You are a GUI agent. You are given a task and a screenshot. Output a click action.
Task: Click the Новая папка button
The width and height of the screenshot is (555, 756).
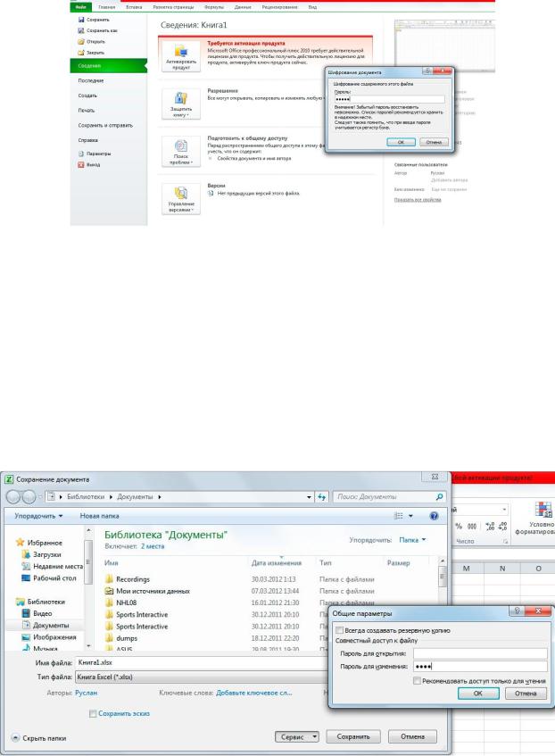pyautogui.click(x=99, y=516)
